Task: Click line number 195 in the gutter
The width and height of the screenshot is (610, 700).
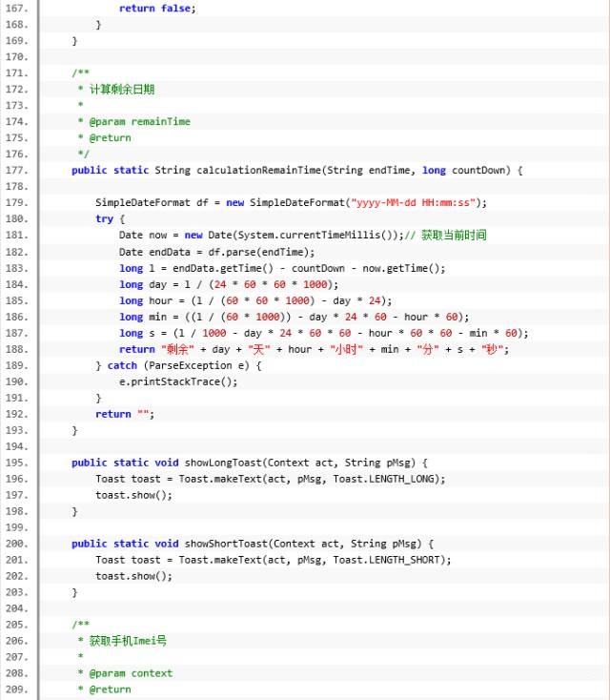Action: [16, 463]
